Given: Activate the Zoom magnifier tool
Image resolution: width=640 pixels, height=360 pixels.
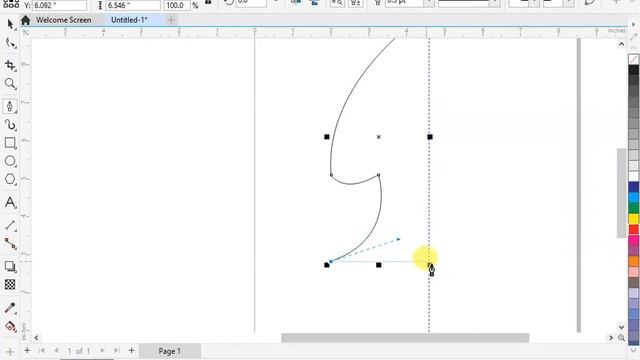Looking at the screenshot, I should click(x=10, y=84).
